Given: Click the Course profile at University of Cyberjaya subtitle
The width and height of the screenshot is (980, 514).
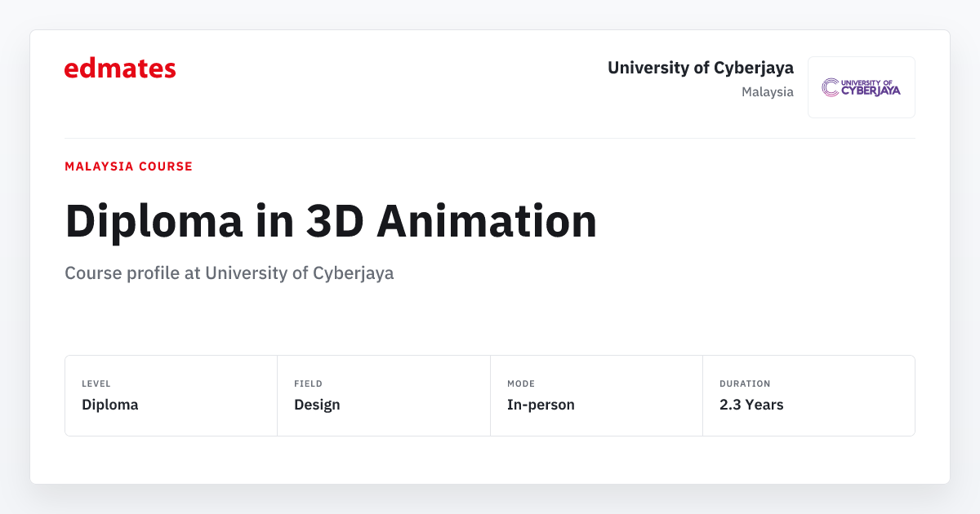Looking at the screenshot, I should coord(229,273).
